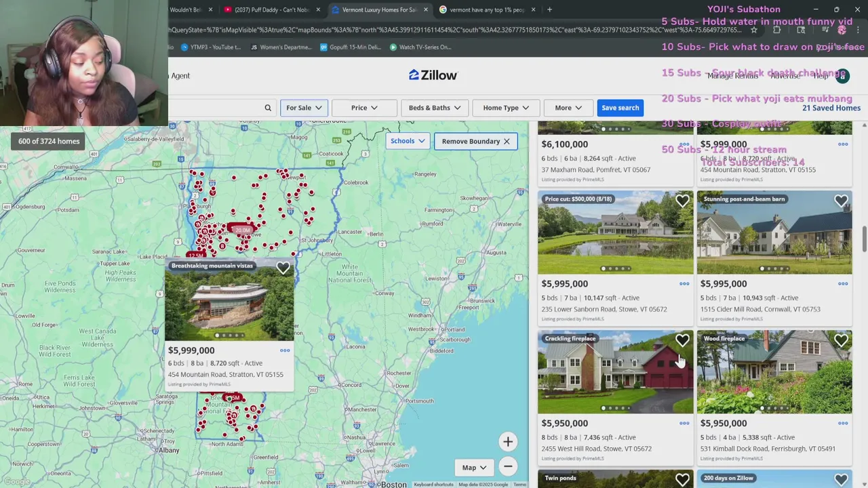868x488 pixels.
Task: Zoom in on the map
Action: (507, 442)
